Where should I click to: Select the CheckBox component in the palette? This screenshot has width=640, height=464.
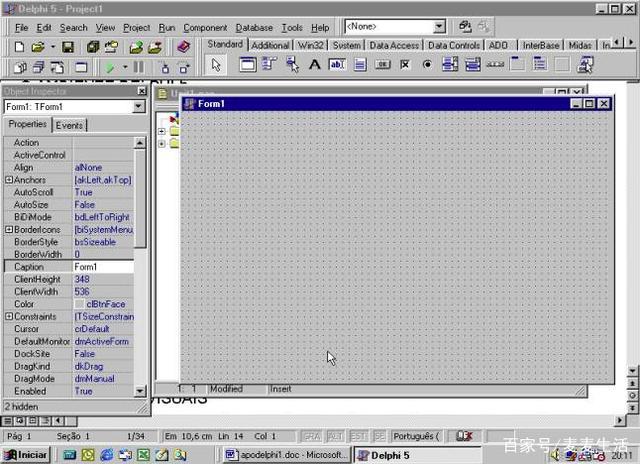point(405,64)
